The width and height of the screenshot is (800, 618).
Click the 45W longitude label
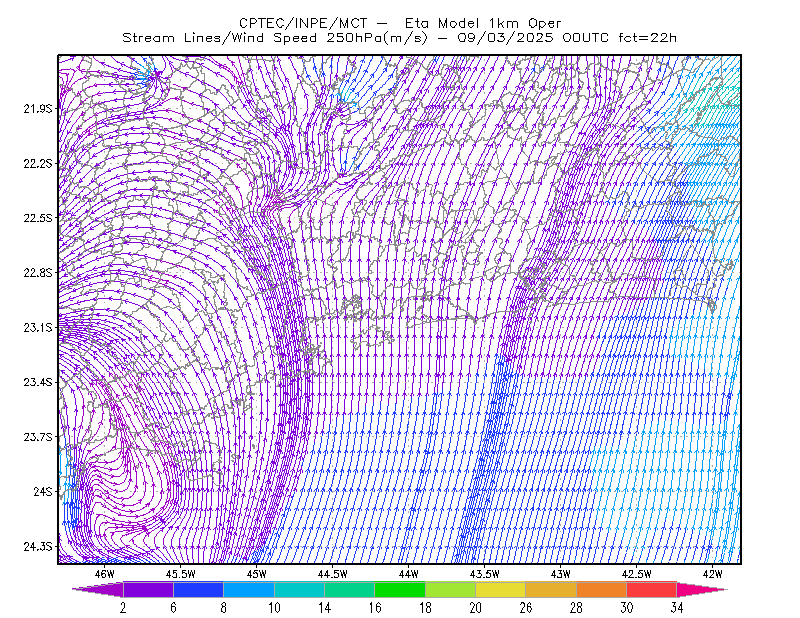pyautogui.click(x=257, y=574)
